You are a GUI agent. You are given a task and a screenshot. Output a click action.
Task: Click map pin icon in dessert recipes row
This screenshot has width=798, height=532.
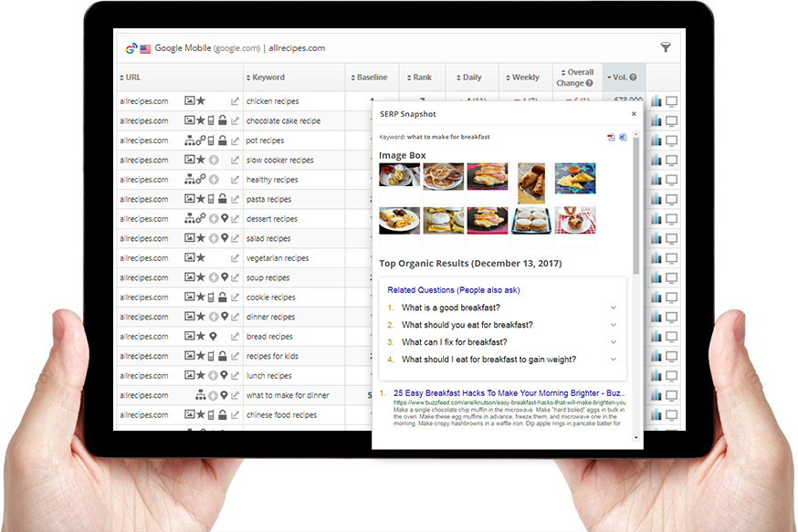point(225,219)
